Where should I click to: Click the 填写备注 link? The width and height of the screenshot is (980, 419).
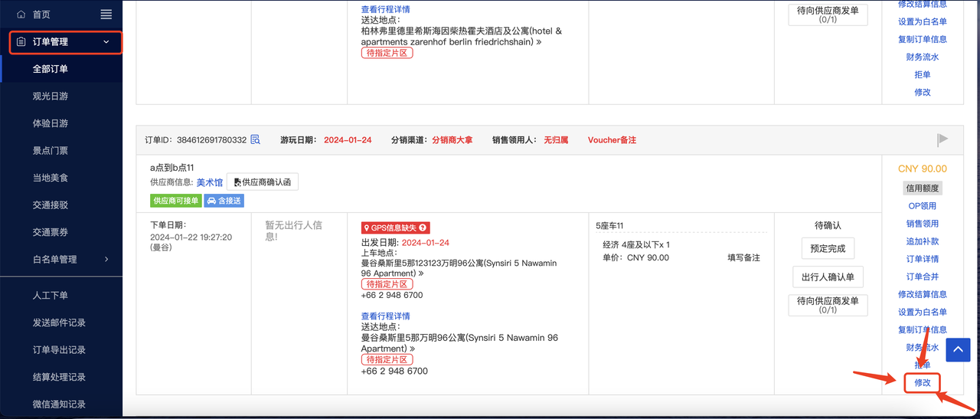[743, 258]
